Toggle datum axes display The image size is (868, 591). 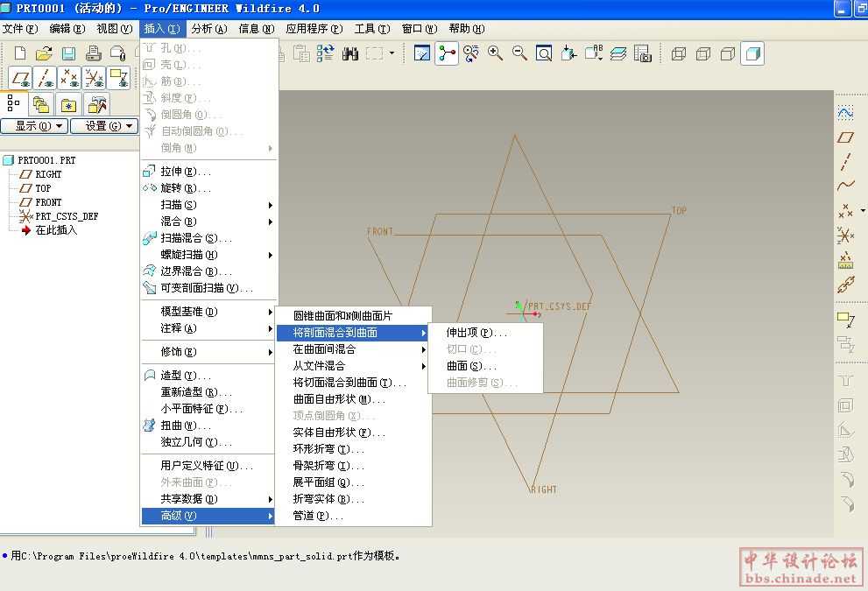coord(45,78)
